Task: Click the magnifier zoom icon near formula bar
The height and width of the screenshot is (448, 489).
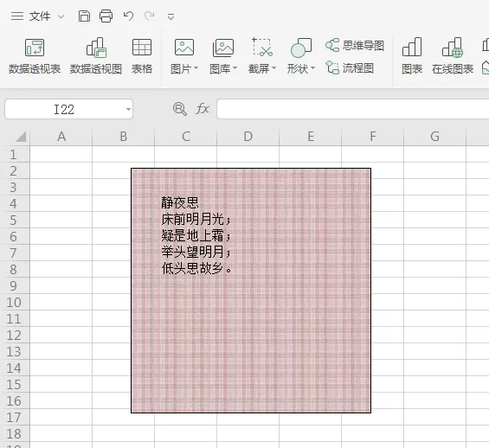Action: (180, 109)
